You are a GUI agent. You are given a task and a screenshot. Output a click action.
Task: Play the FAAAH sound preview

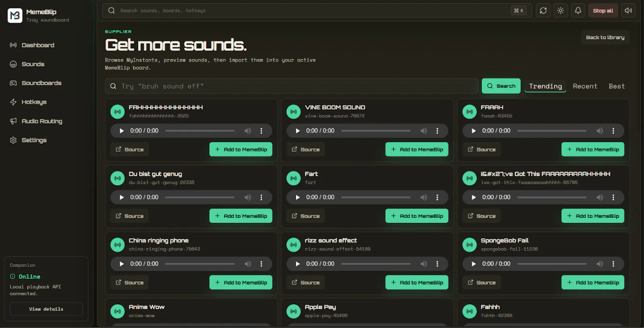474,131
